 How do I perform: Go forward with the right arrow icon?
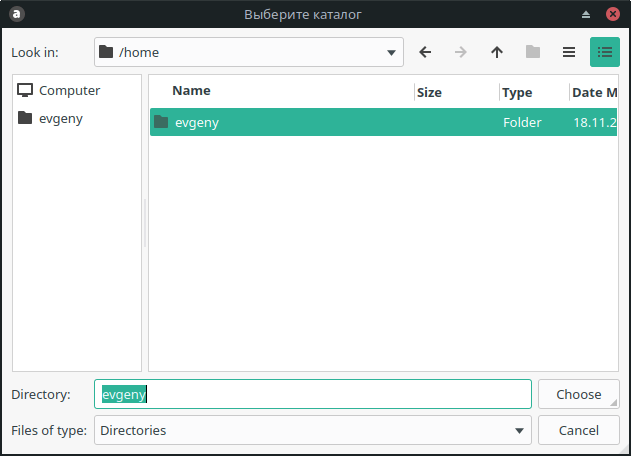pos(461,52)
